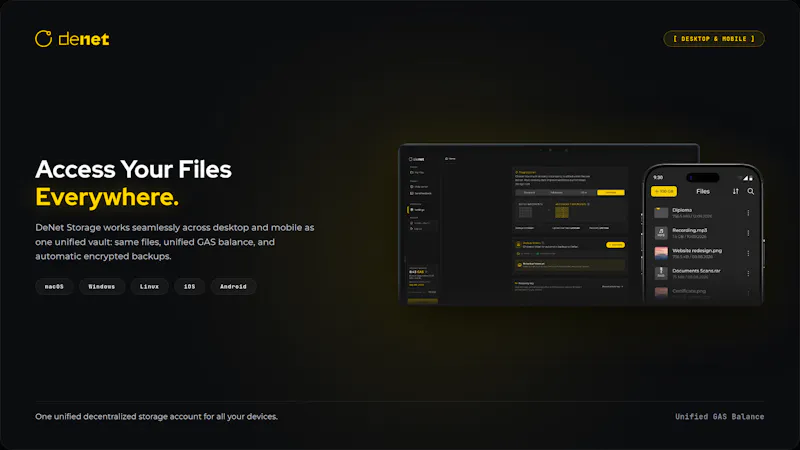Click the yellow Everywhere. heading
Screen dimensions: 800x450
pyautogui.click(x=107, y=197)
